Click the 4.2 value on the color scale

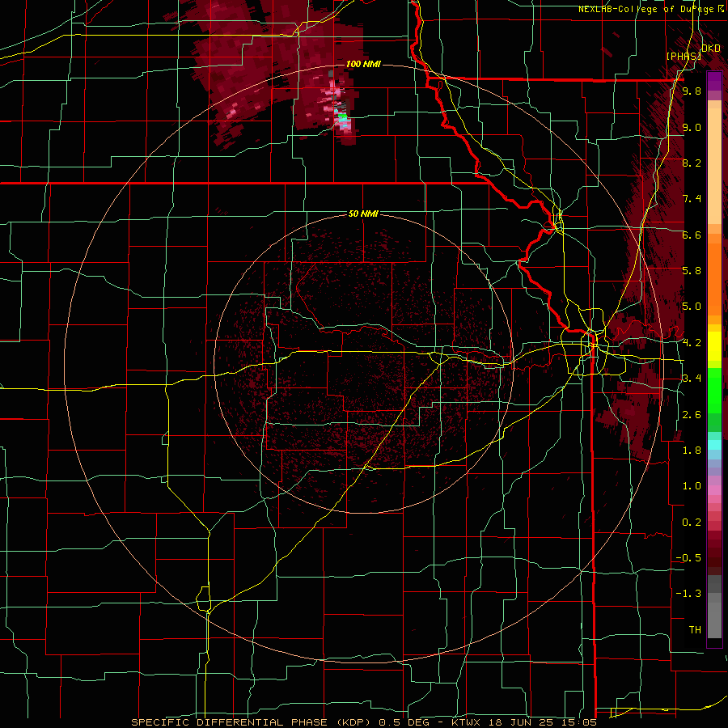(x=692, y=343)
